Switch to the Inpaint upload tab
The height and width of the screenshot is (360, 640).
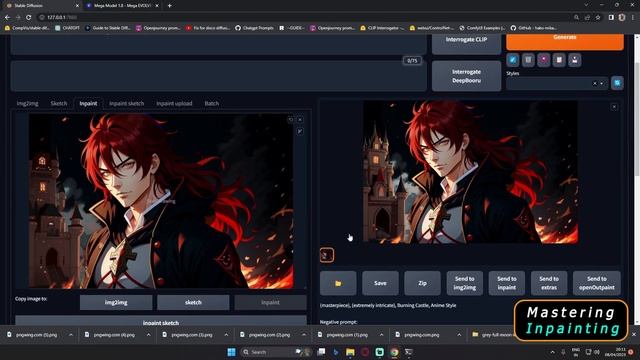pos(174,103)
